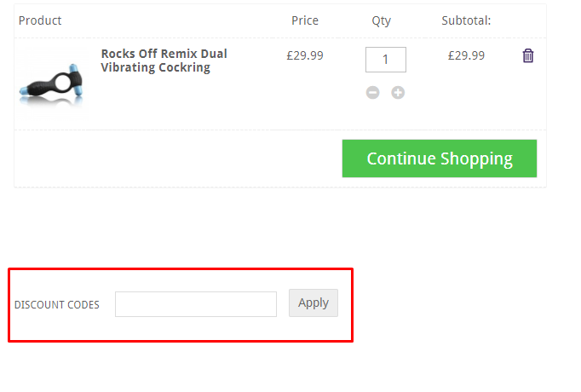Decrease quantity with the minus icon
The height and width of the screenshot is (392, 581).
click(x=373, y=92)
